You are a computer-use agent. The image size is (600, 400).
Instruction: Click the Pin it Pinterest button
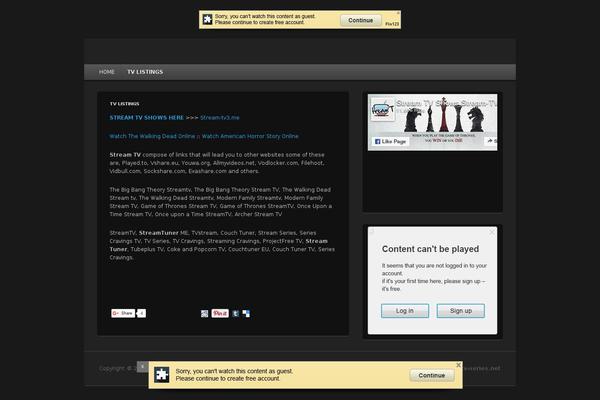(220, 313)
